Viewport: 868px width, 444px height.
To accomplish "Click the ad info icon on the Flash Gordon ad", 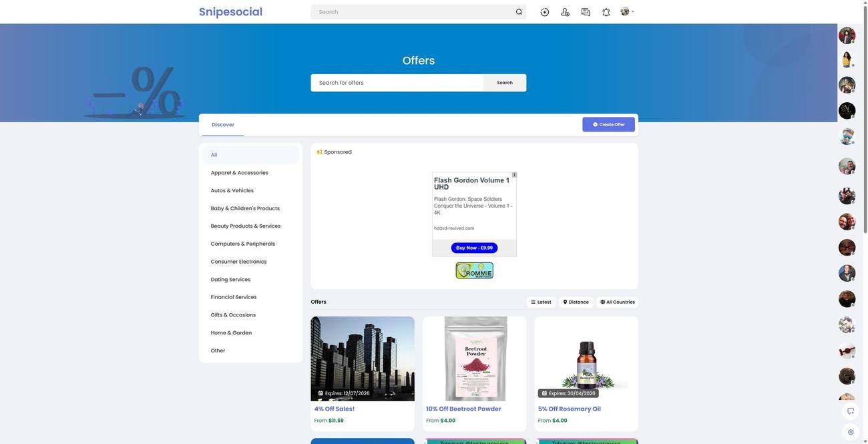I will (514, 175).
